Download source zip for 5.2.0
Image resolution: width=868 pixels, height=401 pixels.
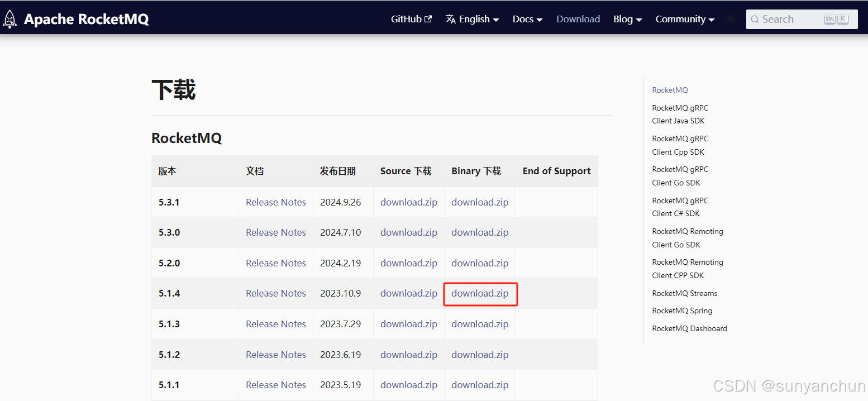pyautogui.click(x=409, y=263)
